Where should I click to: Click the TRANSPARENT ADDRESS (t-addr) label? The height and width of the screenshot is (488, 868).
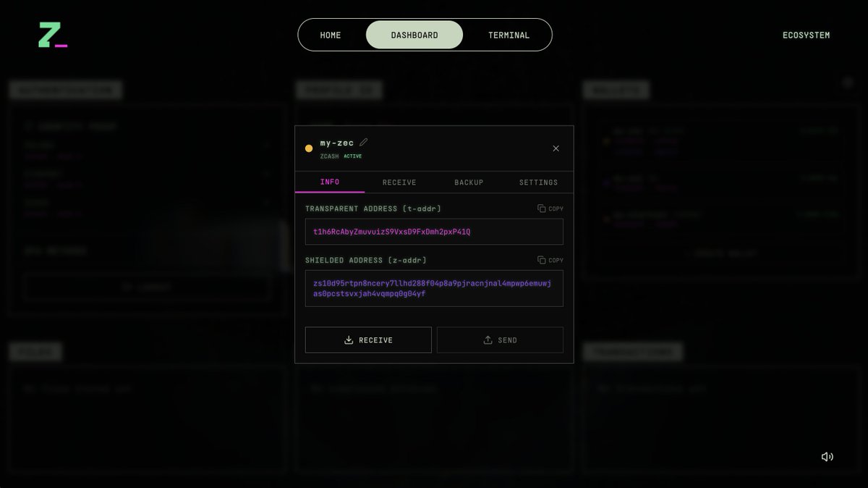373,209
